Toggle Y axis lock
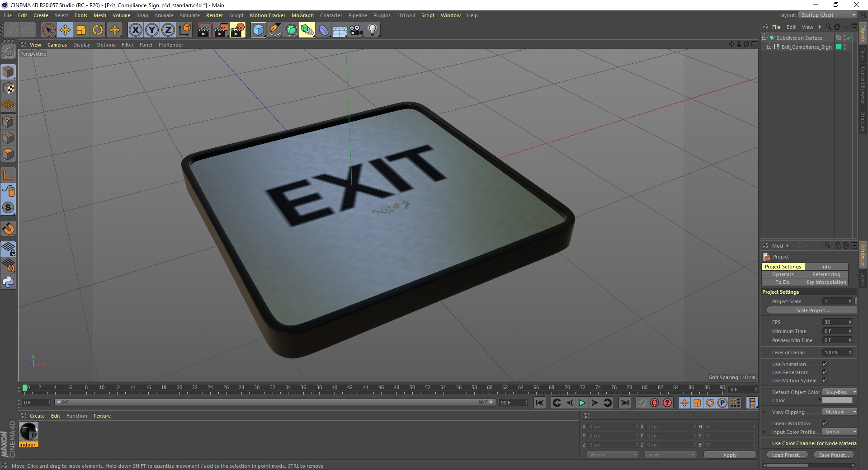Image resolution: width=868 pixels, height=470 pixels. coord(152,30)
